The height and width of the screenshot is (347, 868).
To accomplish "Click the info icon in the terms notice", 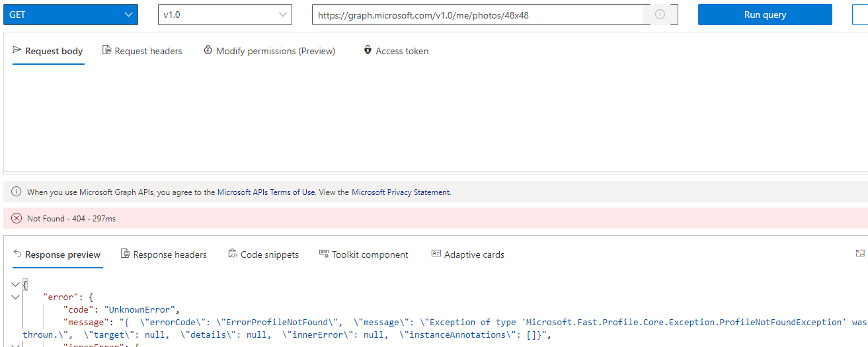I will pyautogui.click(x=17, y=192).
